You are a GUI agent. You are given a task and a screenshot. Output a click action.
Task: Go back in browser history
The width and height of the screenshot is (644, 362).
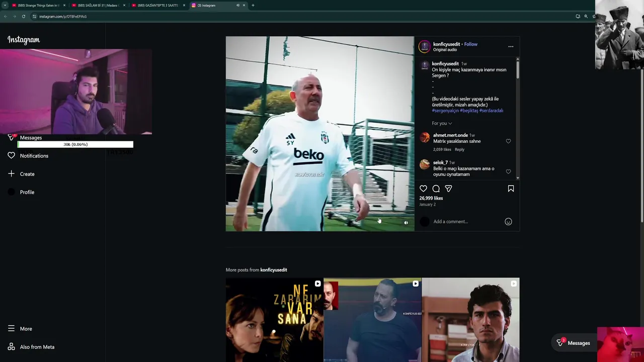[x=5, y=17]
